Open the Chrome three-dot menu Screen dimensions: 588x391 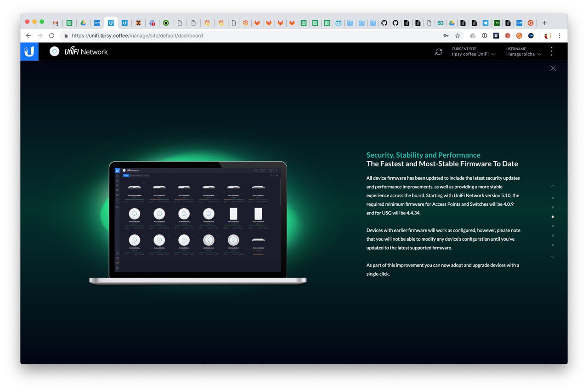coord(559,35)
